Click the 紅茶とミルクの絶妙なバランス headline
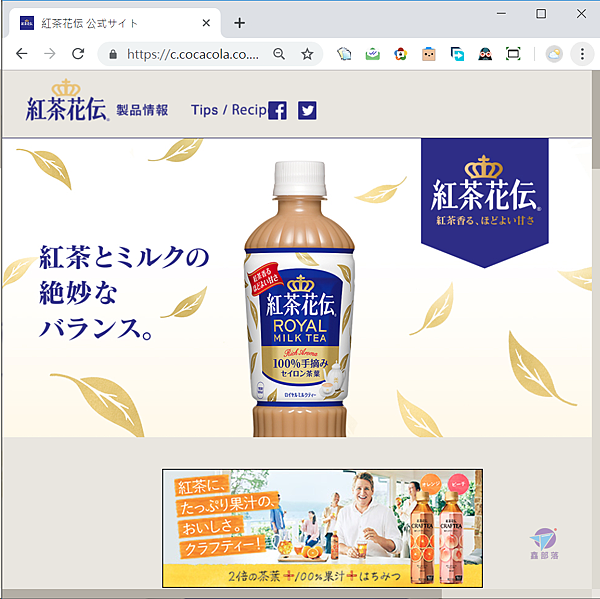This screenshot has height=599, width=600. [124, 292]
